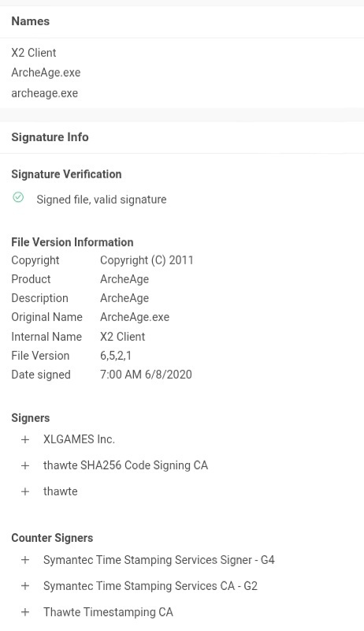The height and width of the screenshot is (631, 364).
Task: Select the Names section header
Action: [31, 21]
